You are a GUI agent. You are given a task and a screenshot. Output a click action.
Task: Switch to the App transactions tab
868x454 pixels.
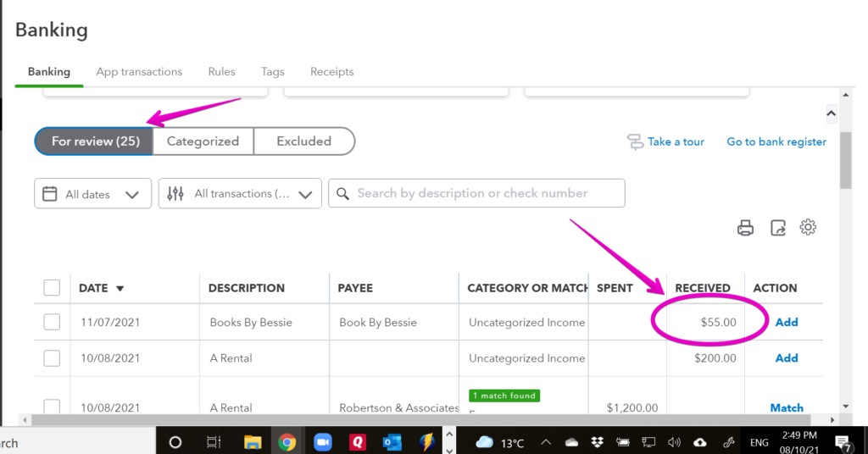(139, 72)
